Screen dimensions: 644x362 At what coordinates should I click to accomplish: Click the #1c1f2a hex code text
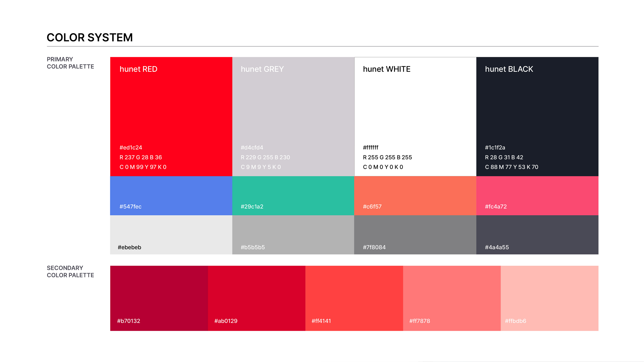(x=495, y=147)
